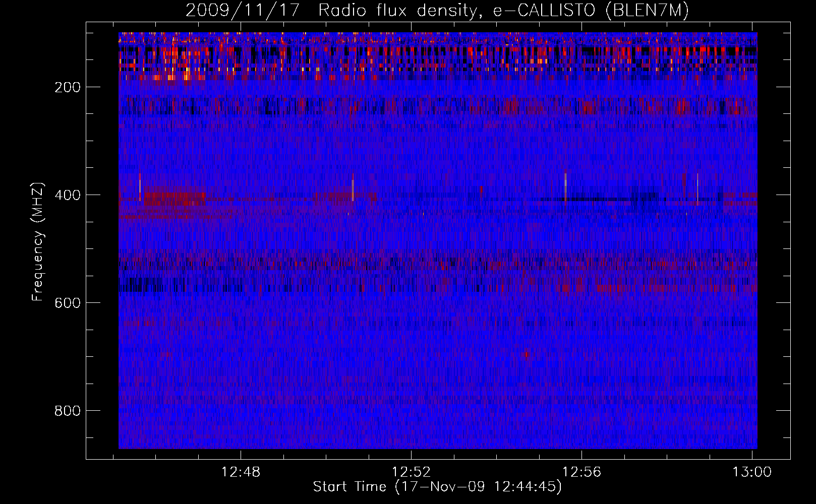Click the "Start Time (17-Nov-09 12:44:45)" x-axis label

click(x=437, y=486)
